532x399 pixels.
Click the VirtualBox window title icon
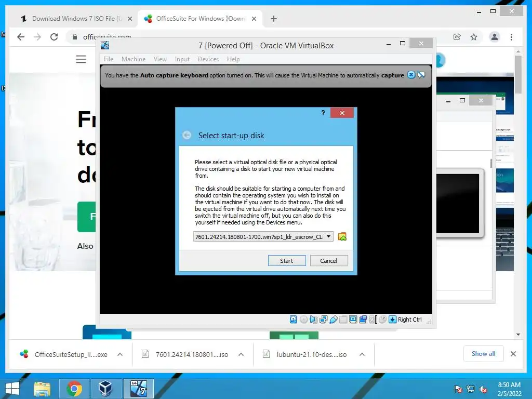click(105, 45)
